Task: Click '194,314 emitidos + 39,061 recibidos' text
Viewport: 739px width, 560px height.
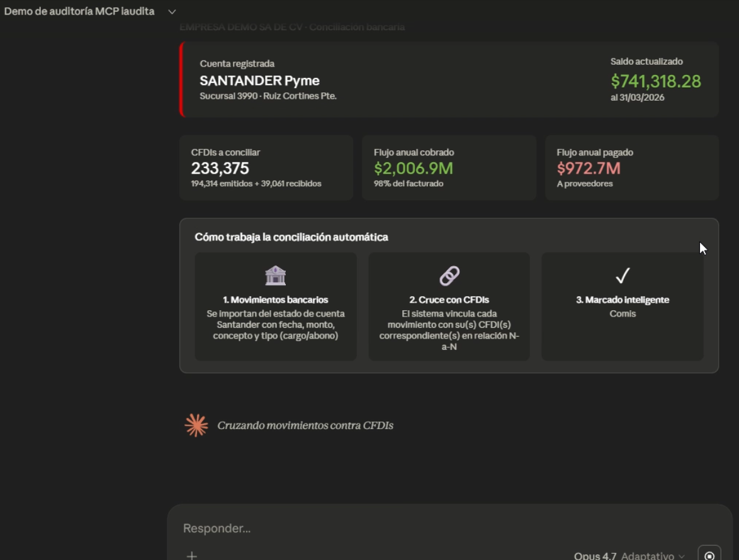Action: point(256,183)
